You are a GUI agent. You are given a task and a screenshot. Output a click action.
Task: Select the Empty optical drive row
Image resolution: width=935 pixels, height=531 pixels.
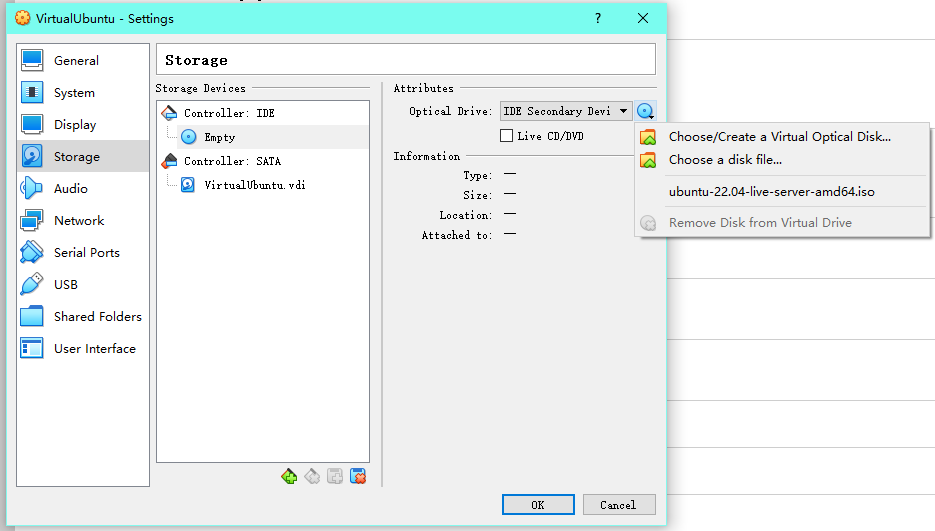[273, 137]
